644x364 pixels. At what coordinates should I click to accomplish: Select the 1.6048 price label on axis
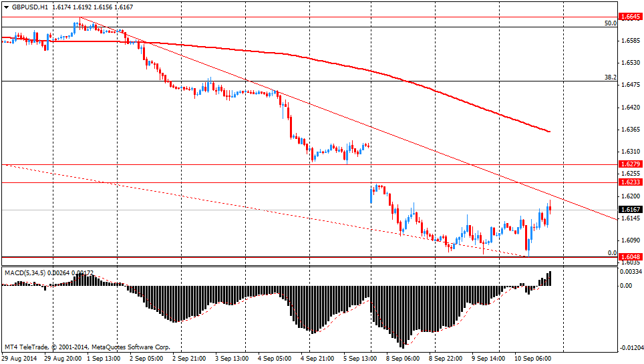(630, 257)
